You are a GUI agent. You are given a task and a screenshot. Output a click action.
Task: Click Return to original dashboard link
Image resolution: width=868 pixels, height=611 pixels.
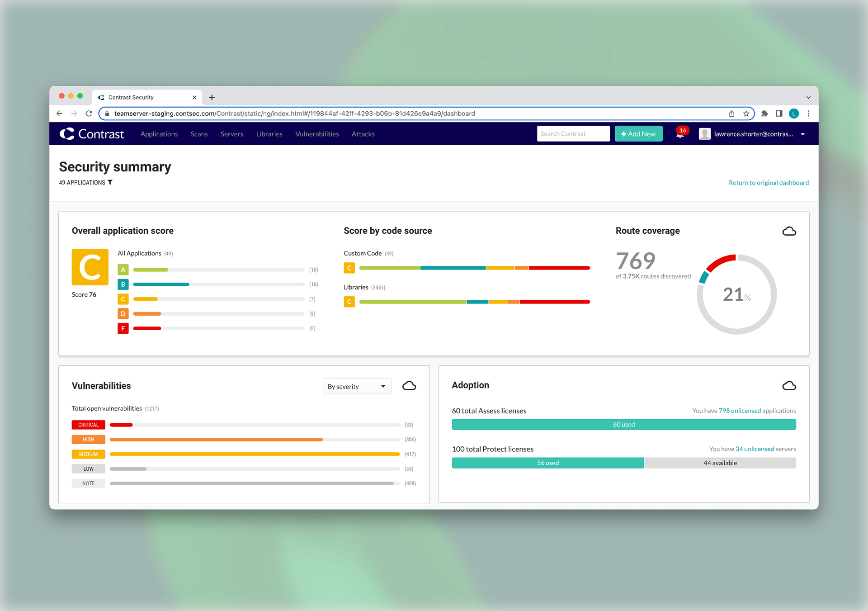click(768, 183)
